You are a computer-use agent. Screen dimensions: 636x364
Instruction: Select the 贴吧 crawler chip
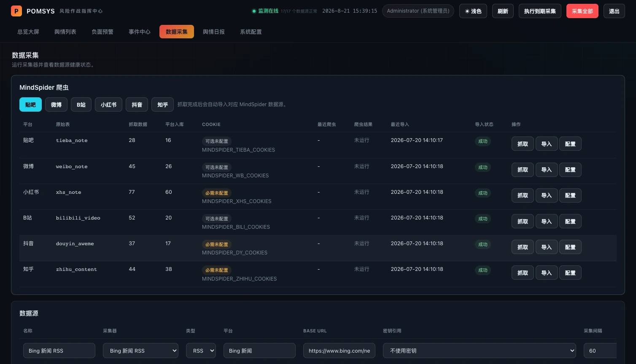click(30, 104)
